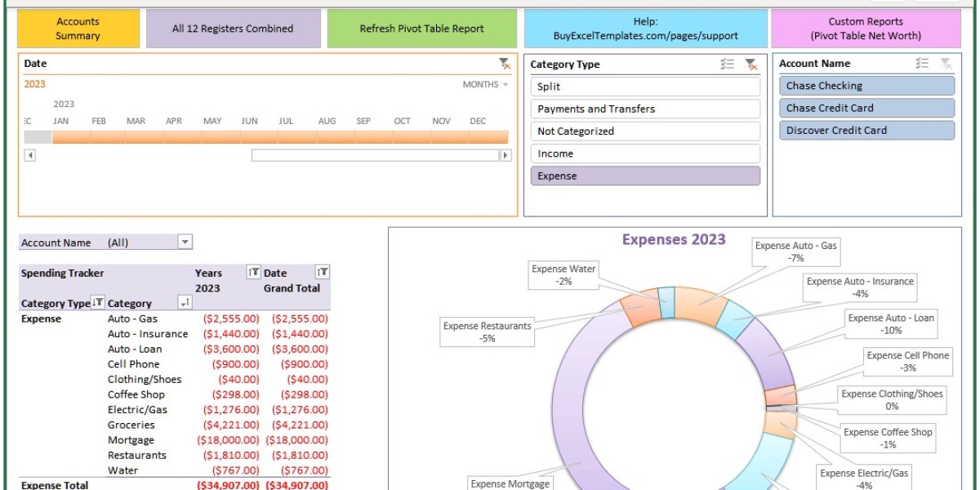This screenshot has height=490, width=980.
Task: Select Not Categorized in the slicer
Action: (x=645, y=131)
